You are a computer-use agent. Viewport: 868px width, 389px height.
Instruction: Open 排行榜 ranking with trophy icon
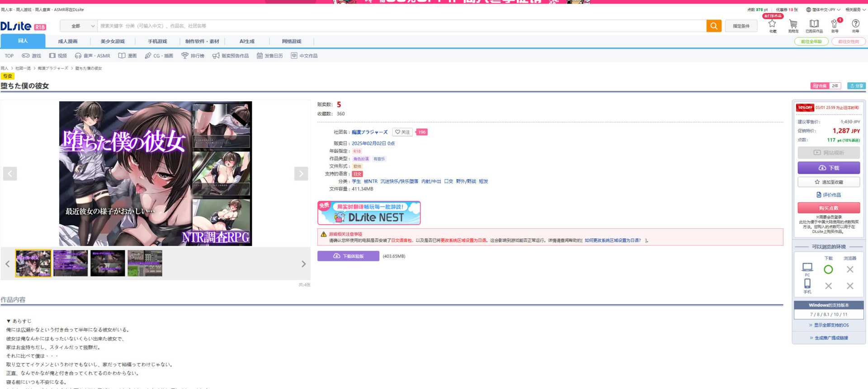(193, 56)
